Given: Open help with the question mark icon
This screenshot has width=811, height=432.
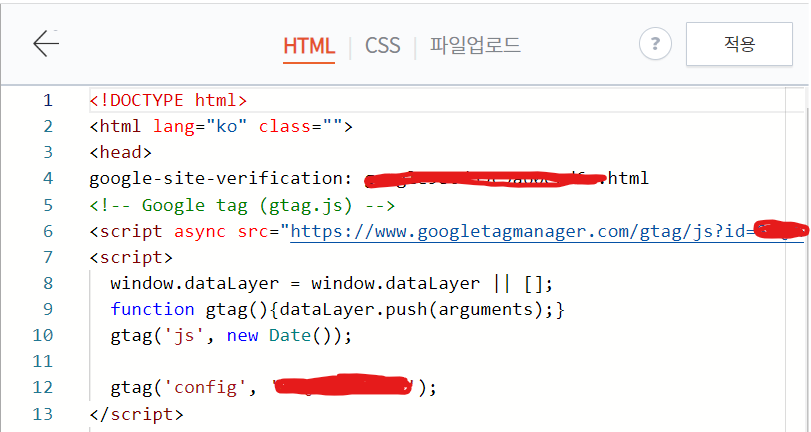Looking at the screenshot, I should [655, 43].
